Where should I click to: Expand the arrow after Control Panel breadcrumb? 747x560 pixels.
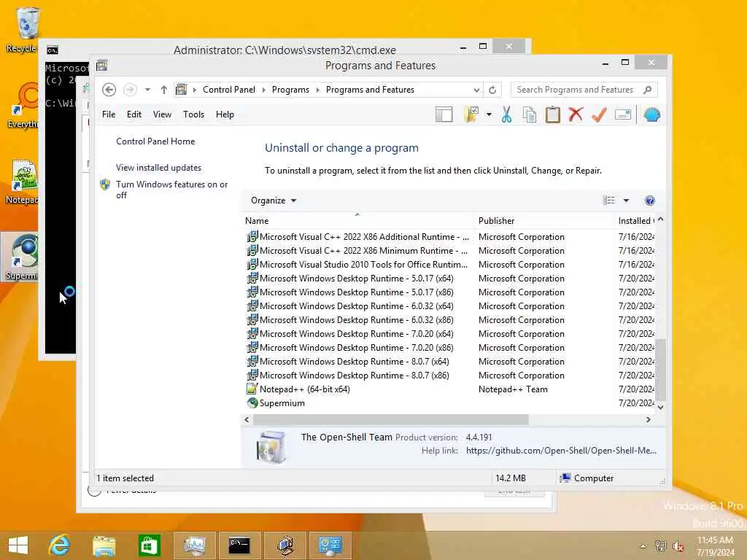(x=264, y=90)
